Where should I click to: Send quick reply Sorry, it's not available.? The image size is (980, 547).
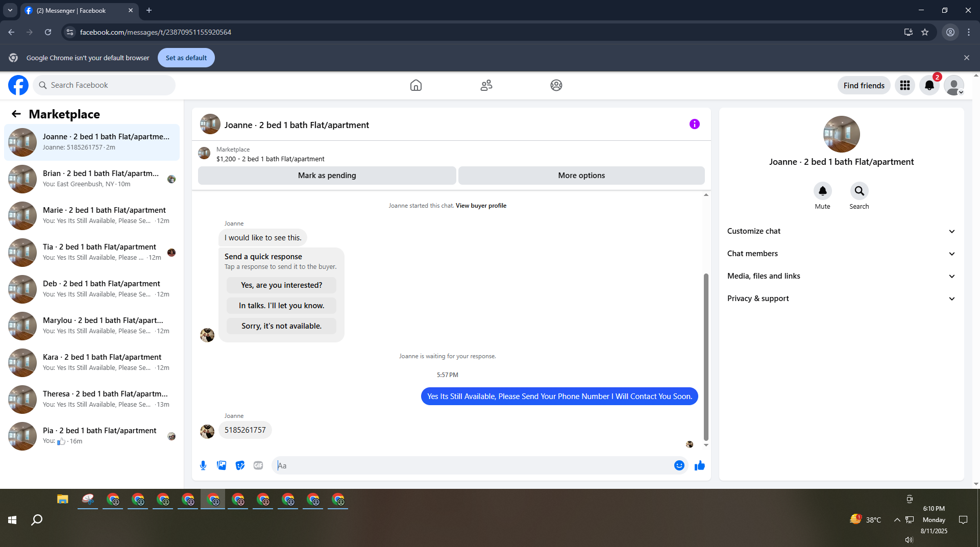click(x=282, y=326)
